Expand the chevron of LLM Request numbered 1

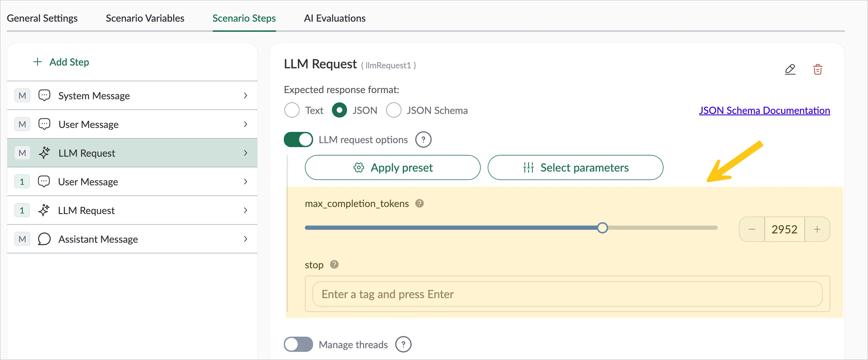tap(246, 210)
